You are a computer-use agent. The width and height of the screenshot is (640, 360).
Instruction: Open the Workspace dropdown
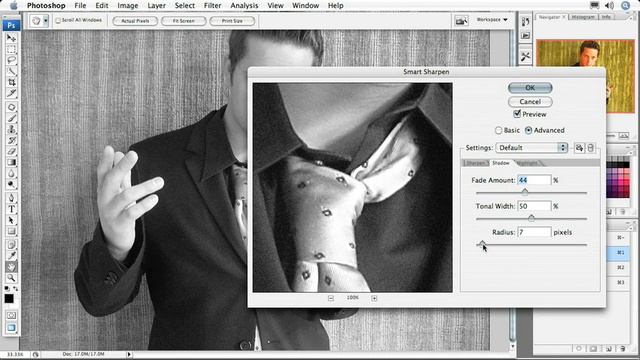[x=492, y=20]
